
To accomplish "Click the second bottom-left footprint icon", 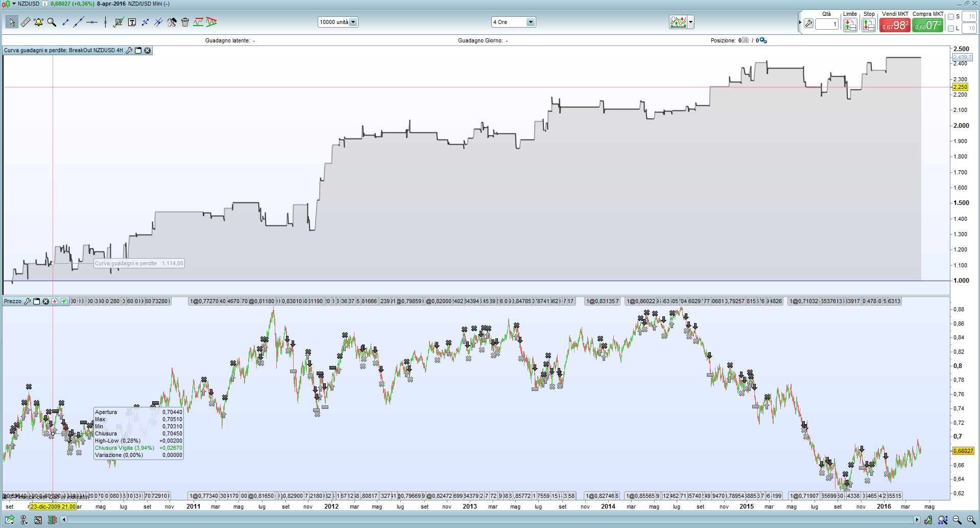I will (x=24, y=520).
